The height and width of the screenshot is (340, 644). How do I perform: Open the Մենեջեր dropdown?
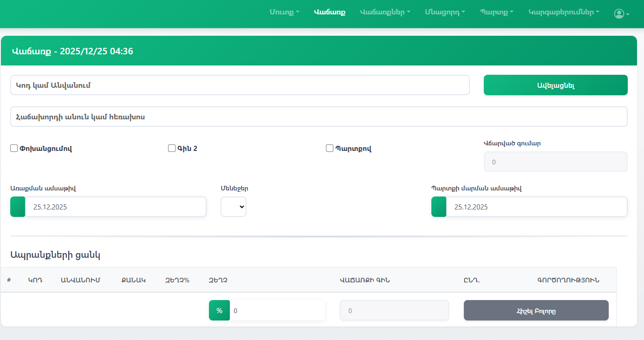point(234,207)
